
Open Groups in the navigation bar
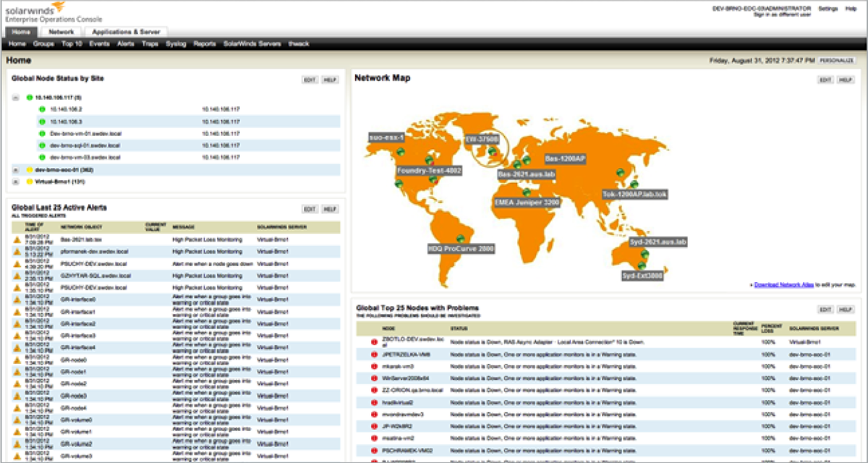pos(43,44)
